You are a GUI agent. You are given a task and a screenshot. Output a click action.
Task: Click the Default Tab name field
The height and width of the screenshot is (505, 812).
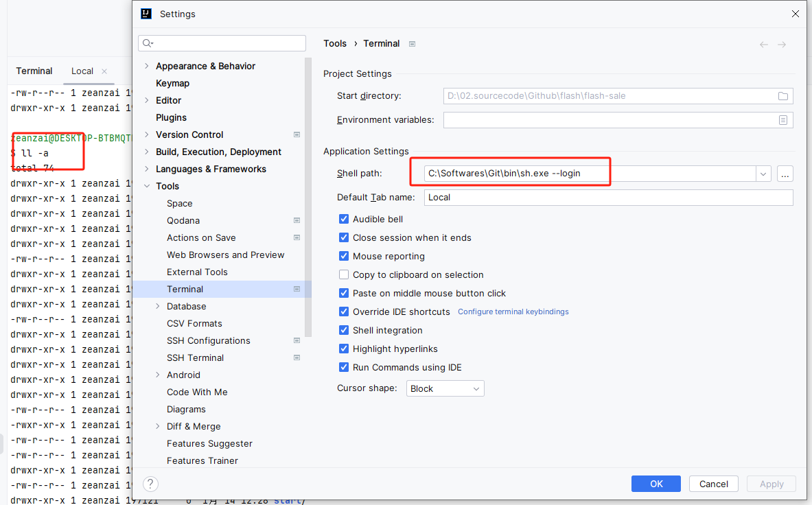tap(607, 198)
